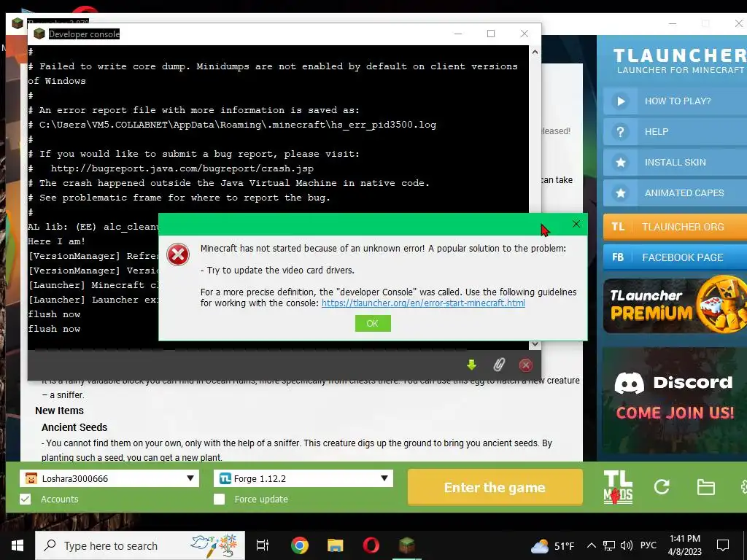Click the paperclip icon in Developer console

click(499, 365)
